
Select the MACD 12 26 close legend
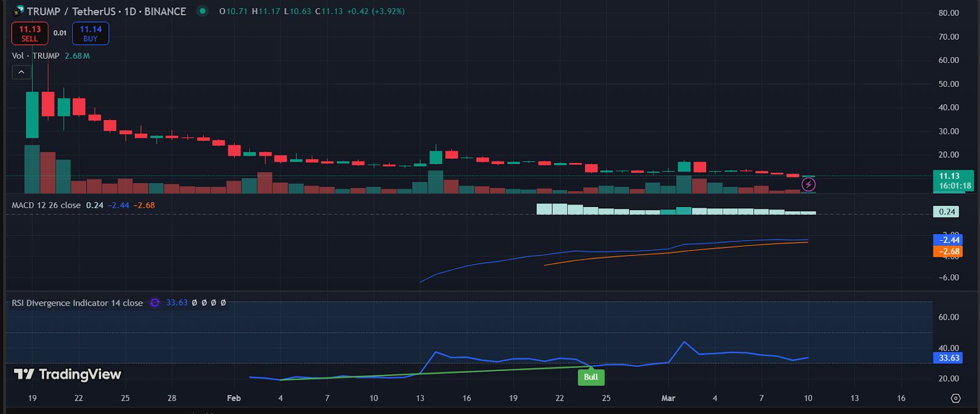(x=46, y=205)
